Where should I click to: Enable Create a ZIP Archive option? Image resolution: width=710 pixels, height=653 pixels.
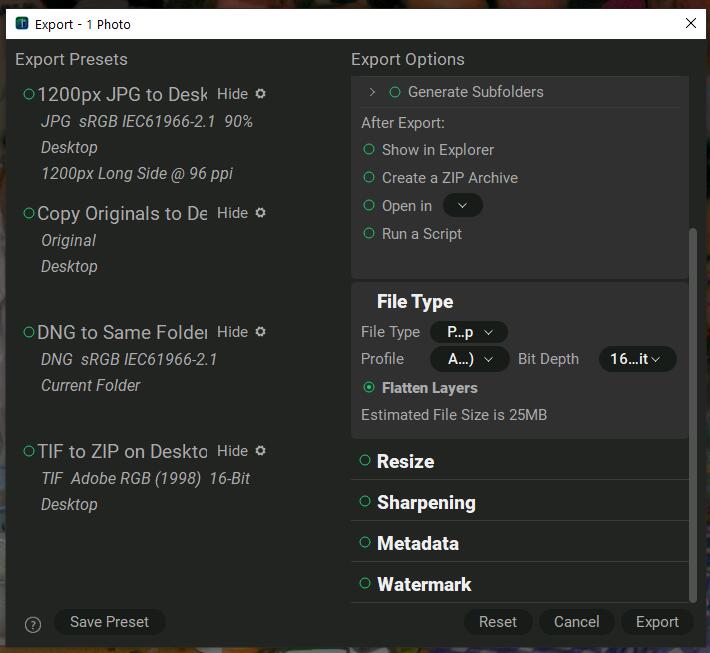(x=370, y=178)
